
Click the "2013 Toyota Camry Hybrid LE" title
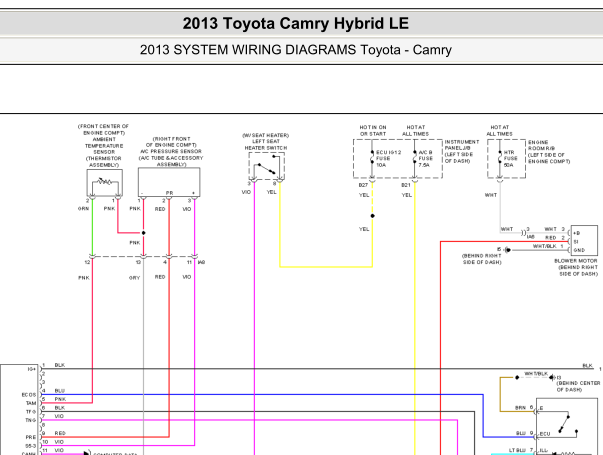coord(295,23)
